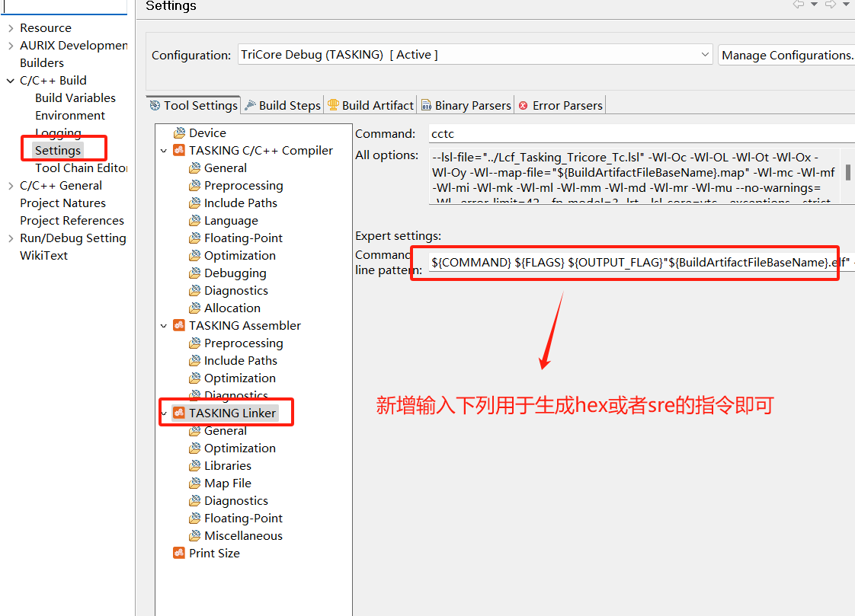This screenshot has width=855, height=616.
Task: Collapse the C/C++ Build branch
Action: (x=10, y=80)
